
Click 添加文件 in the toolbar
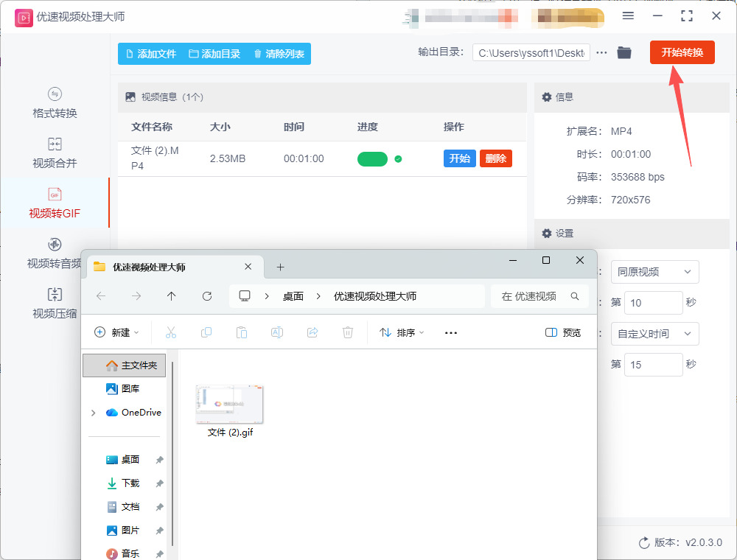click(x=151, y=54)
